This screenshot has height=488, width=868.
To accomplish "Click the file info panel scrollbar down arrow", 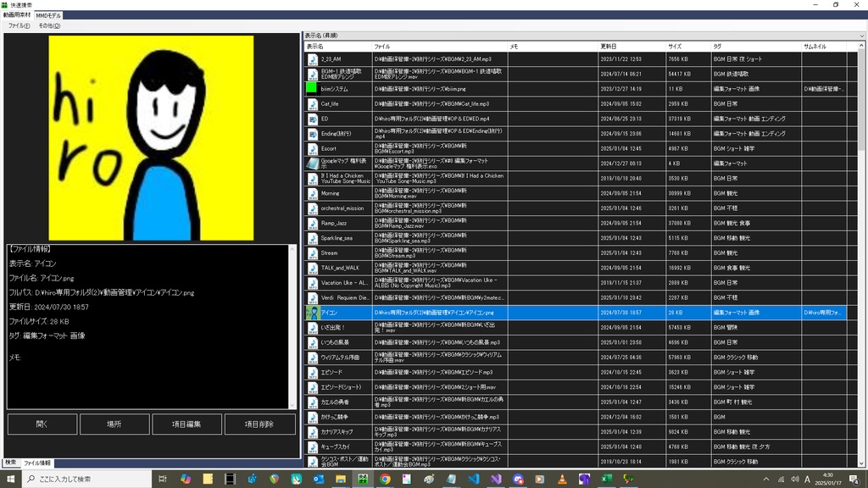I will coord(292,406).
